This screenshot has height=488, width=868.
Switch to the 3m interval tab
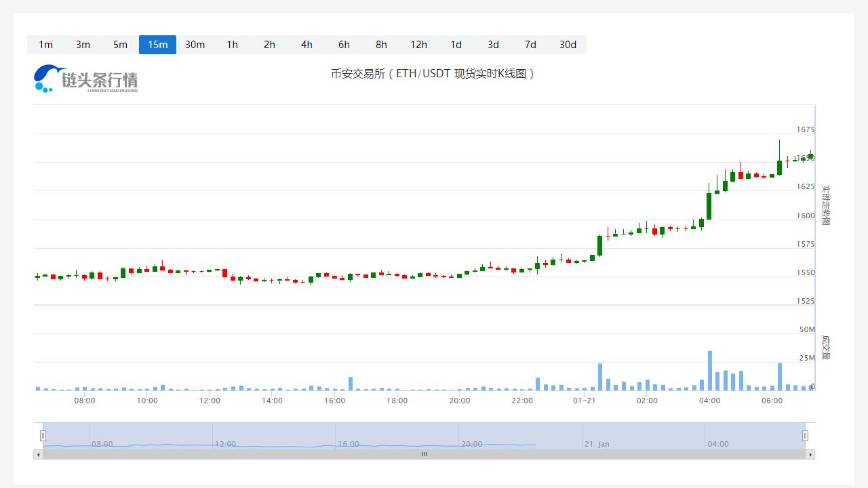(83, 45)
